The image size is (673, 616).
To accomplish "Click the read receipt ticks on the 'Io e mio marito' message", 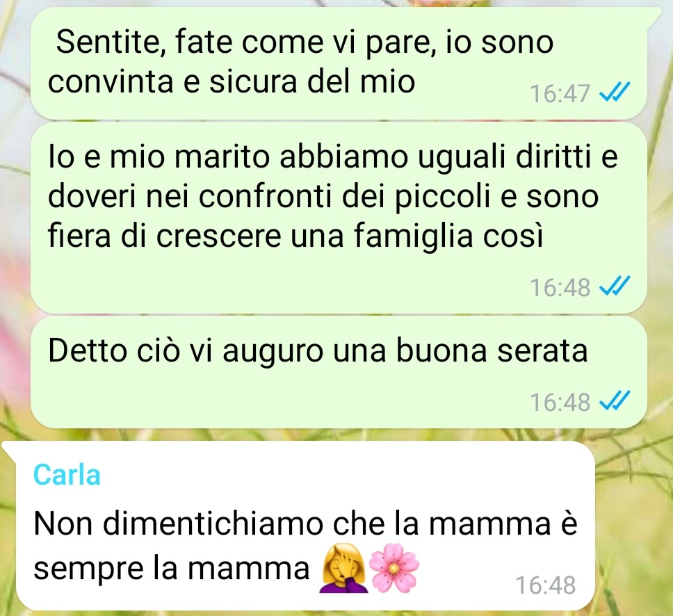I will click(x=614, y=286).
